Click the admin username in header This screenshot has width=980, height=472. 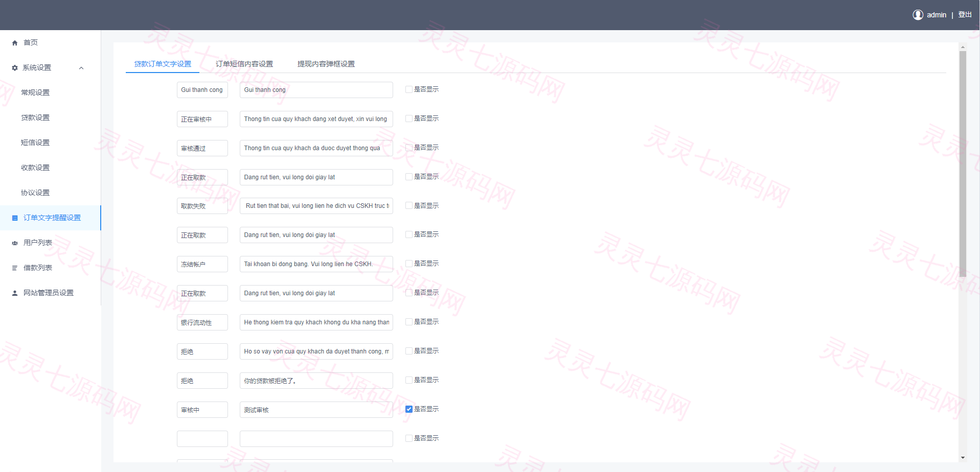click(x=937, y=15)
